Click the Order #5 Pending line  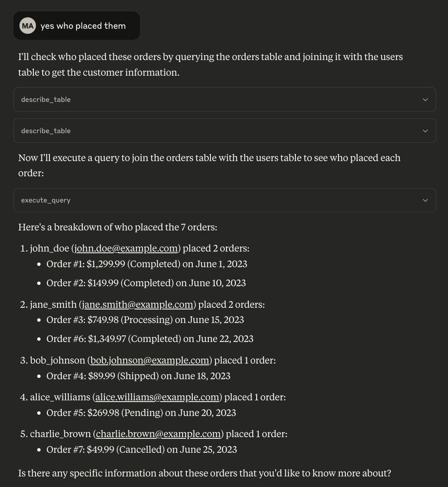pyautogui.click(x=141, y=413)
